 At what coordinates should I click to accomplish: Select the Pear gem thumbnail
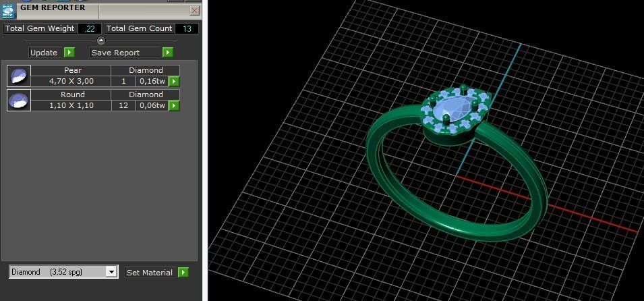tap(19, 76)
